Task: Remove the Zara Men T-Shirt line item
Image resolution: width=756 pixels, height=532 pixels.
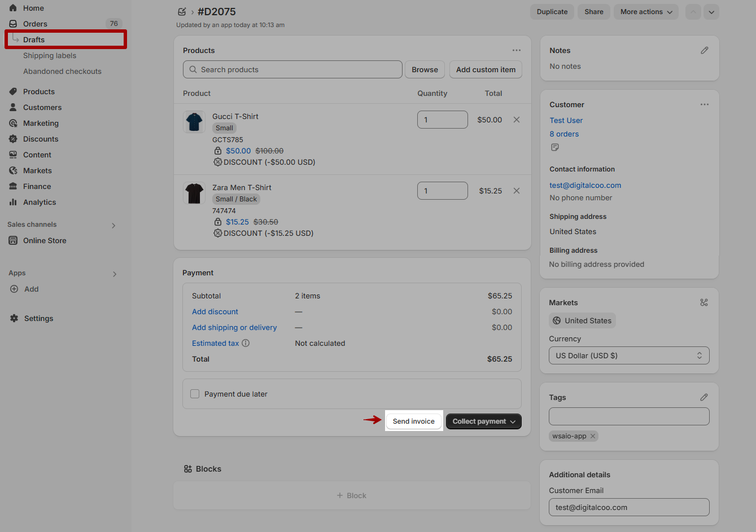Action: click(x=516, y=191)
